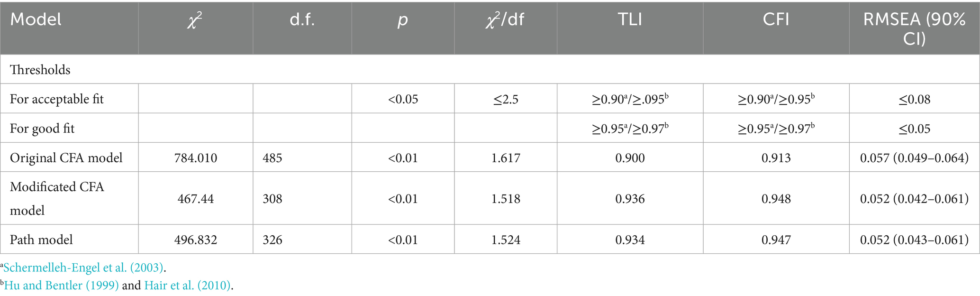This screenshot has height=296, width=980.
Task: Select the 'Modificated CFA model' row label
Action: coord(57,198)
